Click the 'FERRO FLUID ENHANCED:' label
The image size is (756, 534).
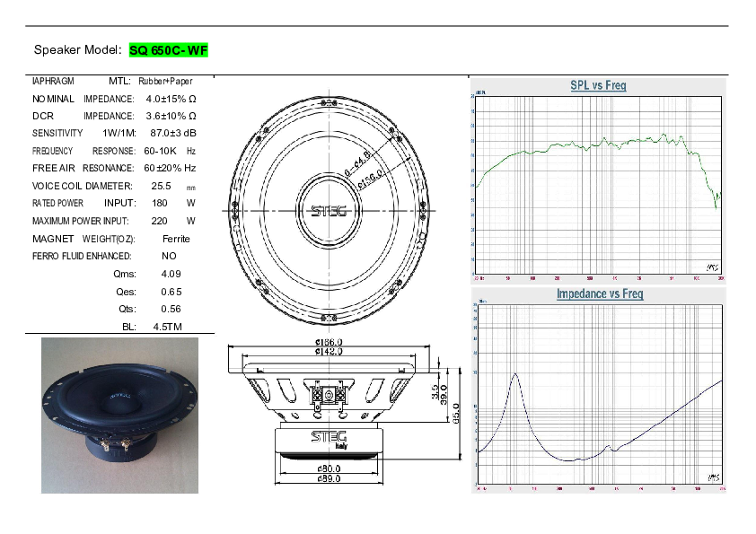click(82, 256)
